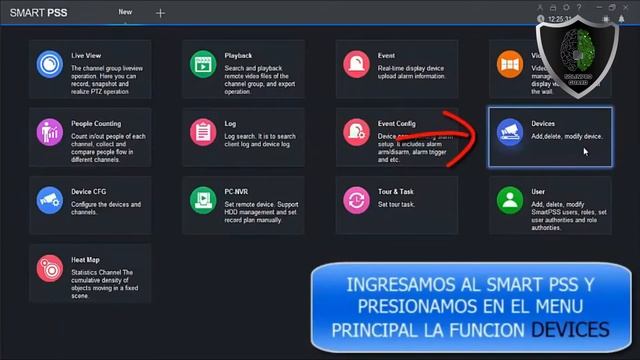Screen dimensions: 640x360
Task: Click 'Add,delete, modify device.' text
Action: point(567,136)
